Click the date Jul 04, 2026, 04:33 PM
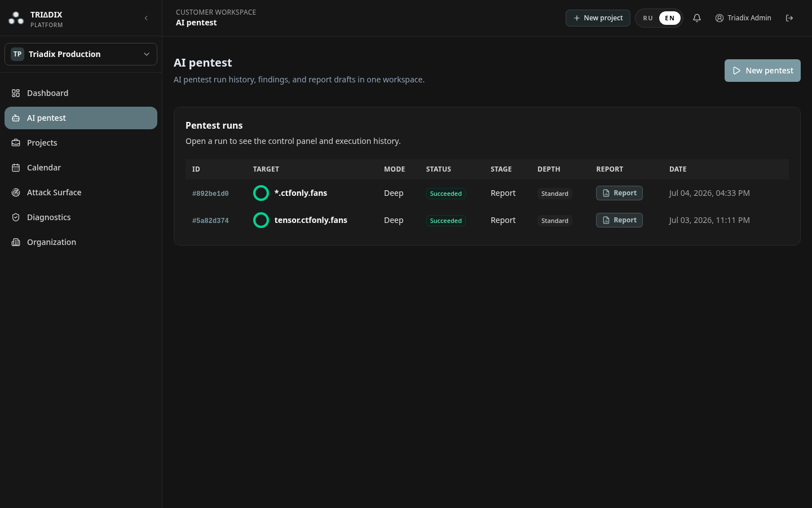 coord(709,193)
